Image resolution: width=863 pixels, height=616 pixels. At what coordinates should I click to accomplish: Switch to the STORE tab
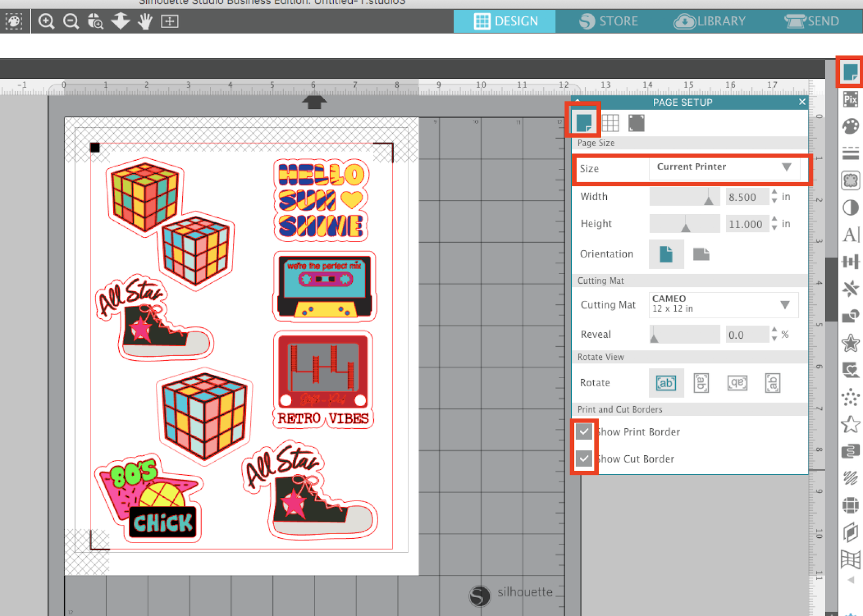[608, 21]
